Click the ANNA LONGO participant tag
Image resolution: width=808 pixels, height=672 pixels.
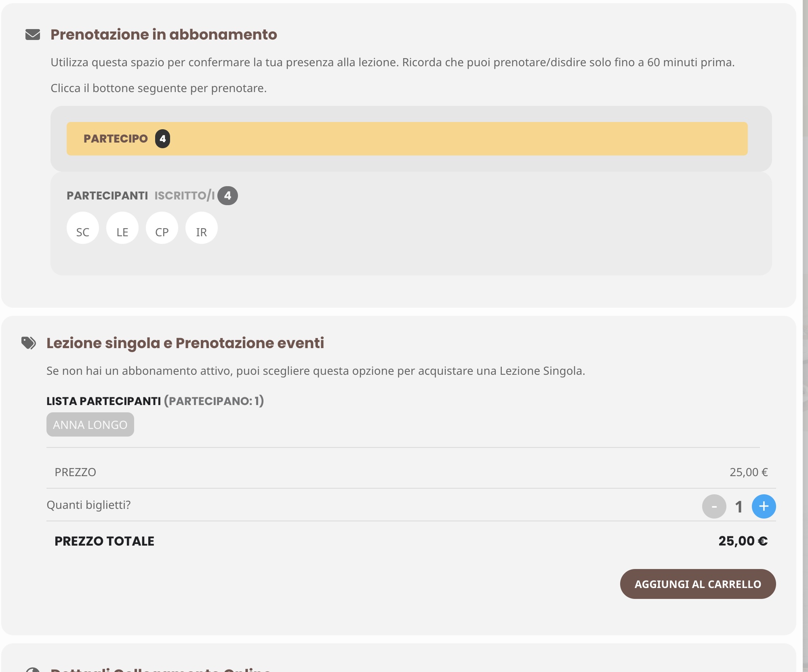[x=90, y=424]
